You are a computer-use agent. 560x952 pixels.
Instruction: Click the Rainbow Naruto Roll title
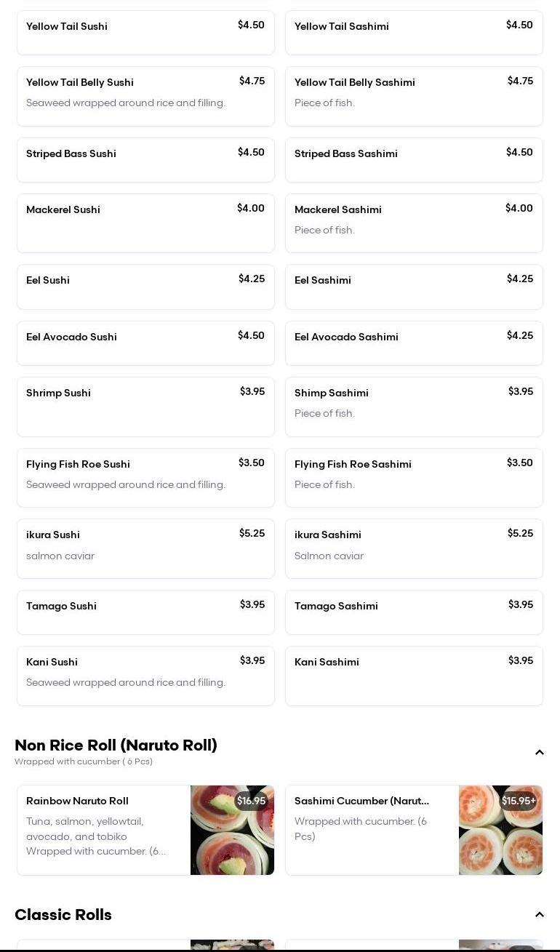pyautogui.click(x=77, y=801)
